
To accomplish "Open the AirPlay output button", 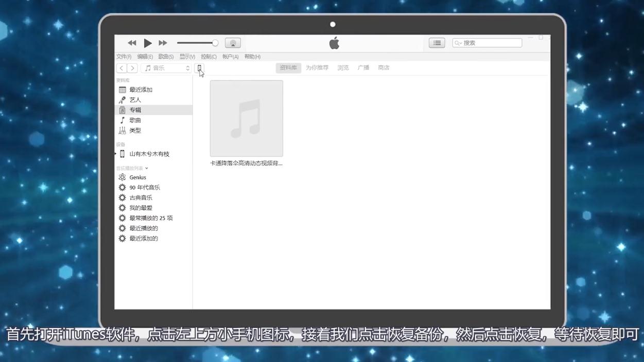I will click(x=233, y=43).
